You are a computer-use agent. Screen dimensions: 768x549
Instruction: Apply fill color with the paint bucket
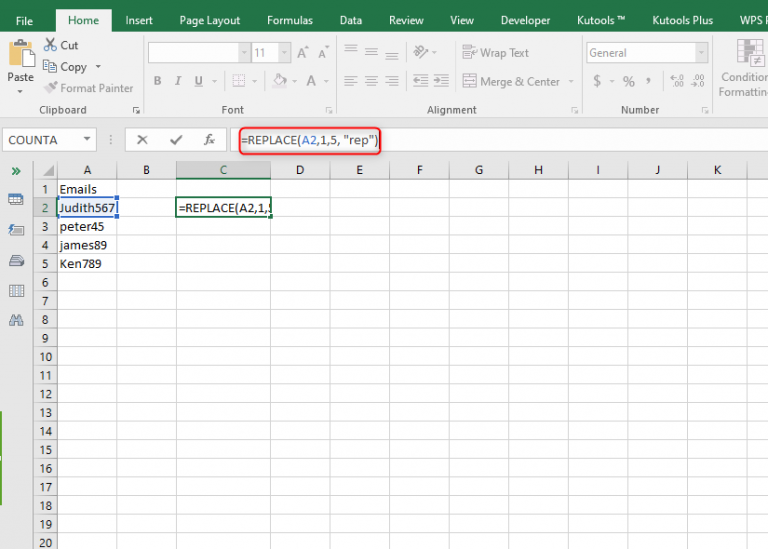(x=280, y=81)
